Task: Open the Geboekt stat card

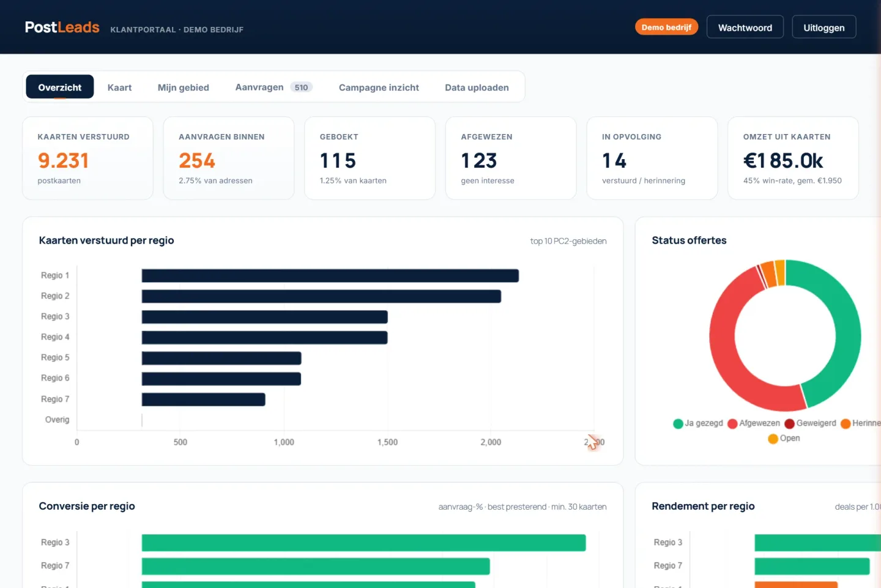Action: 370,158
